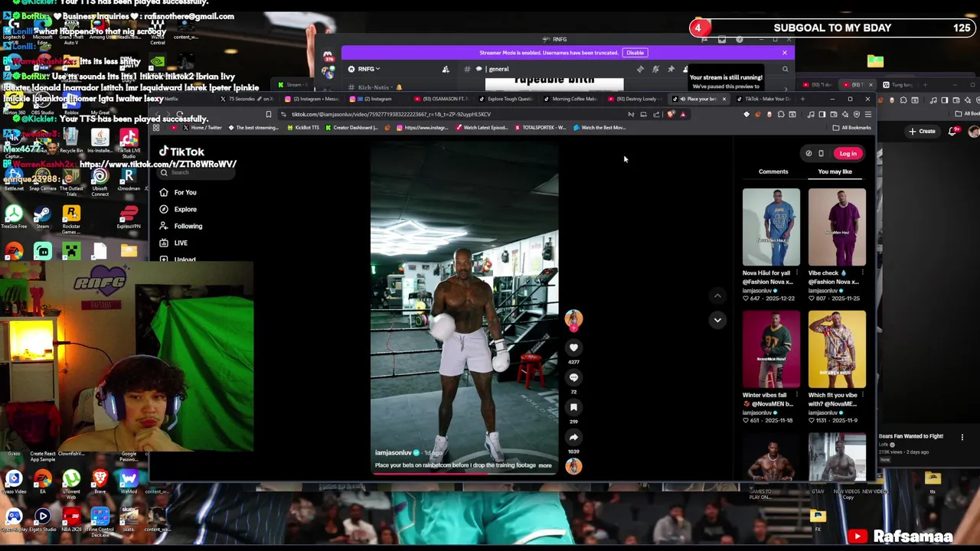Viewport: 980px width, 551px height.
Task: Open the Brave desktop shortcut
Action: pyautogui.click(x=100, y=481)
